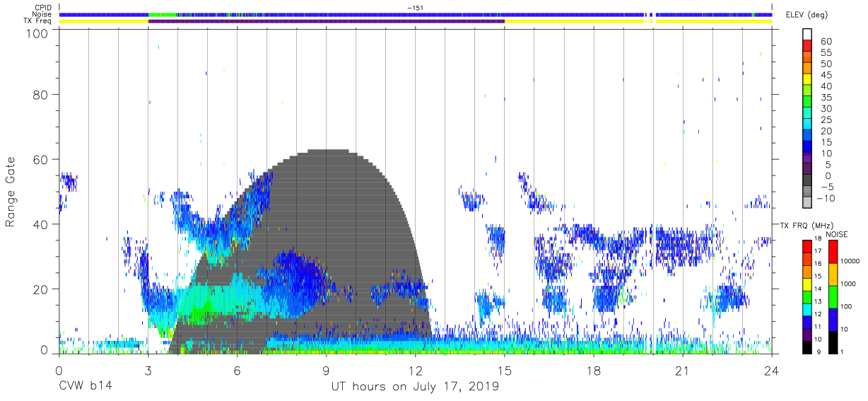The width and height of the screenshot is (868, 401).
Task: Click elevation legend value 60
Action: (826, 42)
